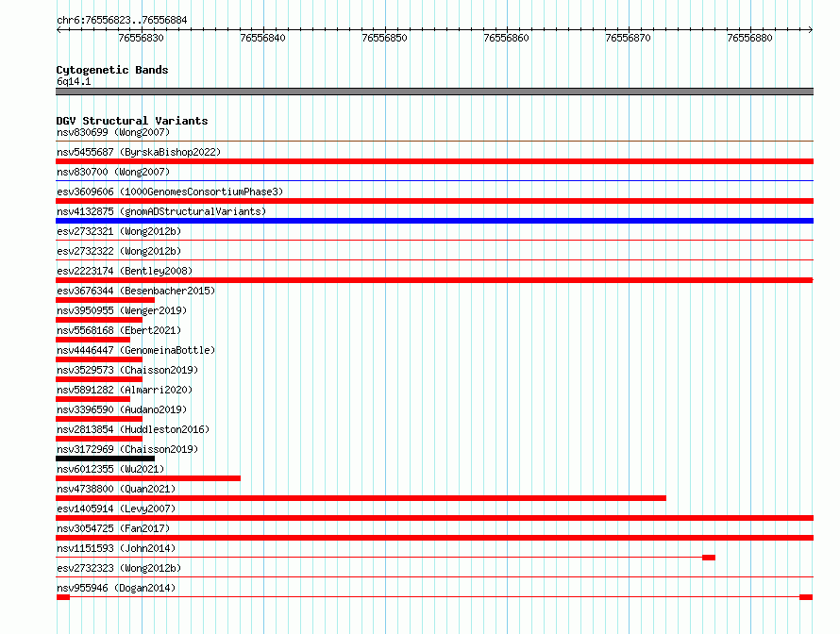Click the small red block of nsv1151593
This screenshot has height=634, width=840.
pyautogui.click(x=709, y=558)
